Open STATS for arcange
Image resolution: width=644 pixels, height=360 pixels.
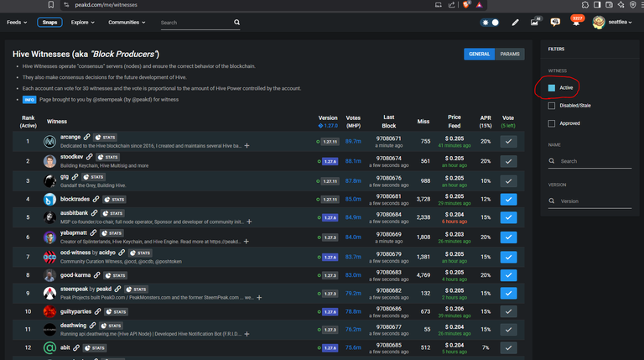coord(105,138)
